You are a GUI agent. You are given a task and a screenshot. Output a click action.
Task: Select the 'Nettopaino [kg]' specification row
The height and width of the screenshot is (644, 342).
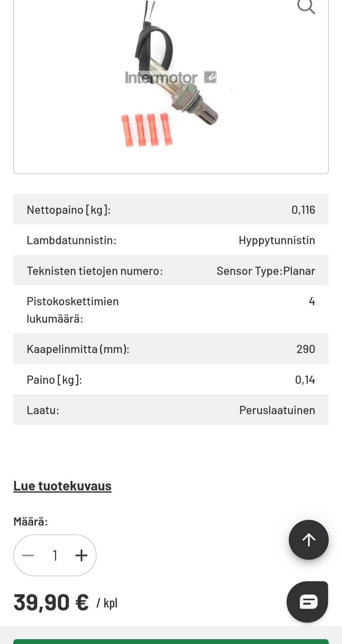coord(171,209)
